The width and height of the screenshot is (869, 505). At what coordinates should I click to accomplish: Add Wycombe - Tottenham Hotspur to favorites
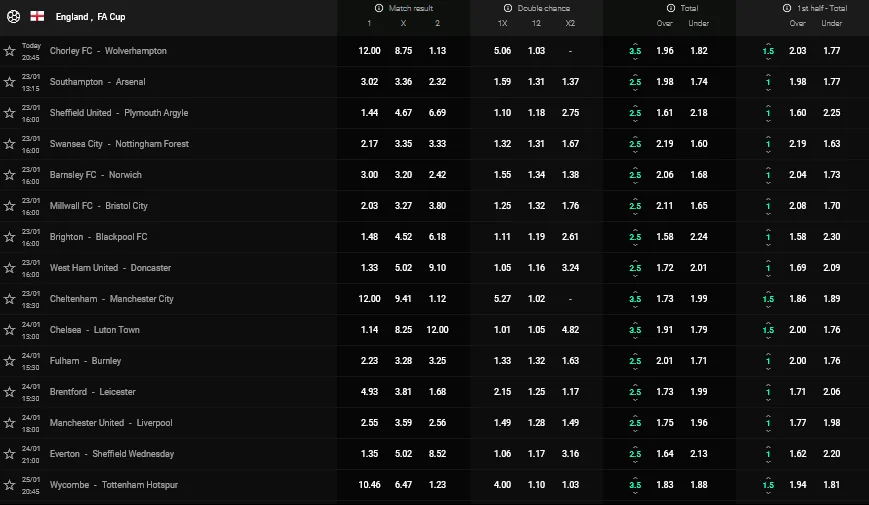(10, 485)
